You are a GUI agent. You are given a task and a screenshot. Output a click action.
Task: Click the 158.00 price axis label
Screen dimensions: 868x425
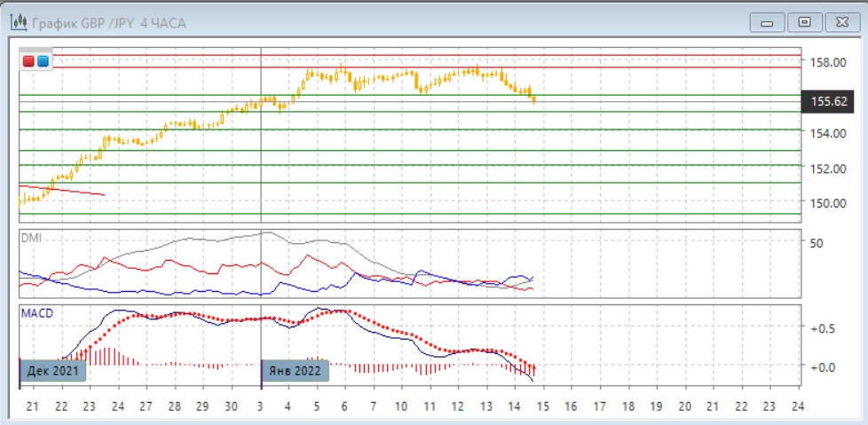coord(828,62)
